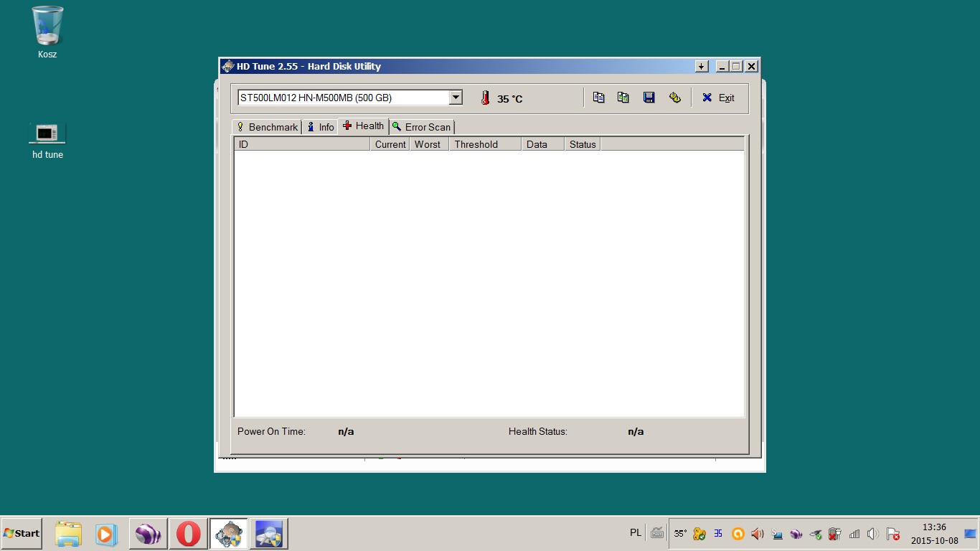Viewport: 980px width, 551px height.
Task: Click the on-screen keyboard tray icon
Action: pos(657,533)
